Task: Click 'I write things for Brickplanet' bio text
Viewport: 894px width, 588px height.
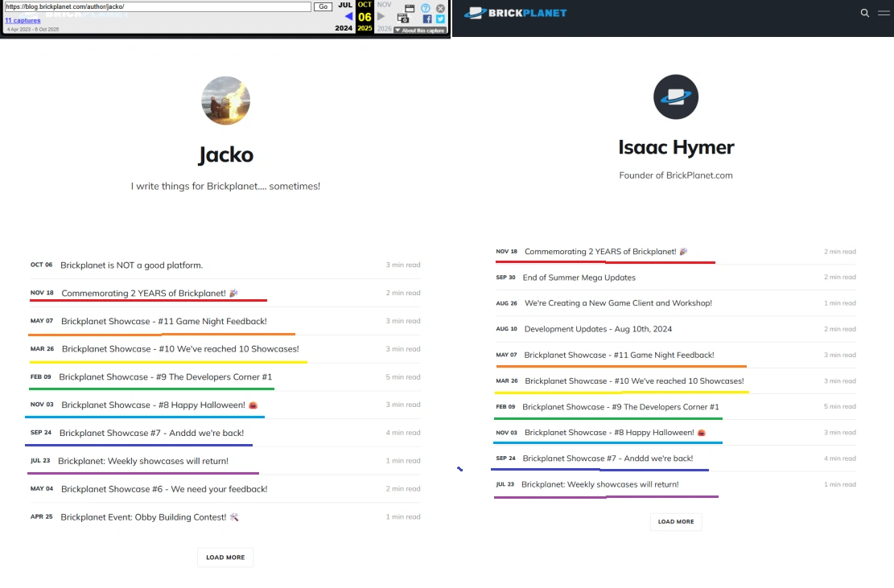Action: click(225, 187)
